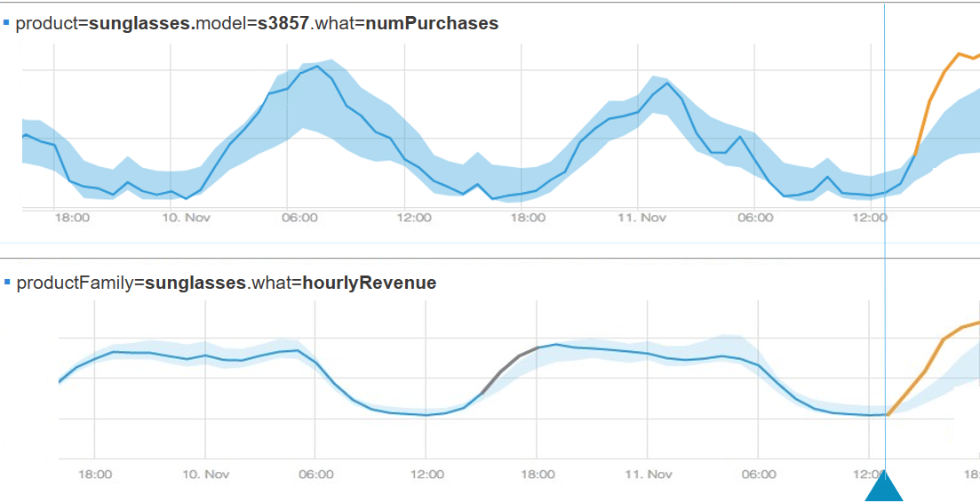Select the blue triangle time marker
980x503 pixels.
(885, 486)
